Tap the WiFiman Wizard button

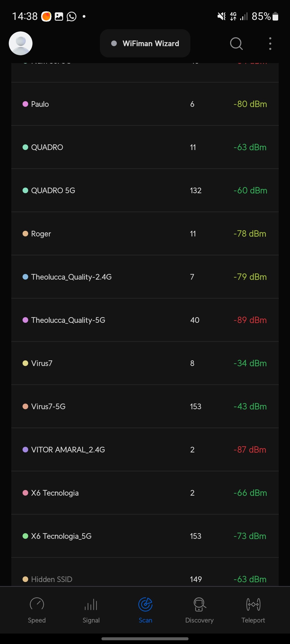click(x=145, y=43)
